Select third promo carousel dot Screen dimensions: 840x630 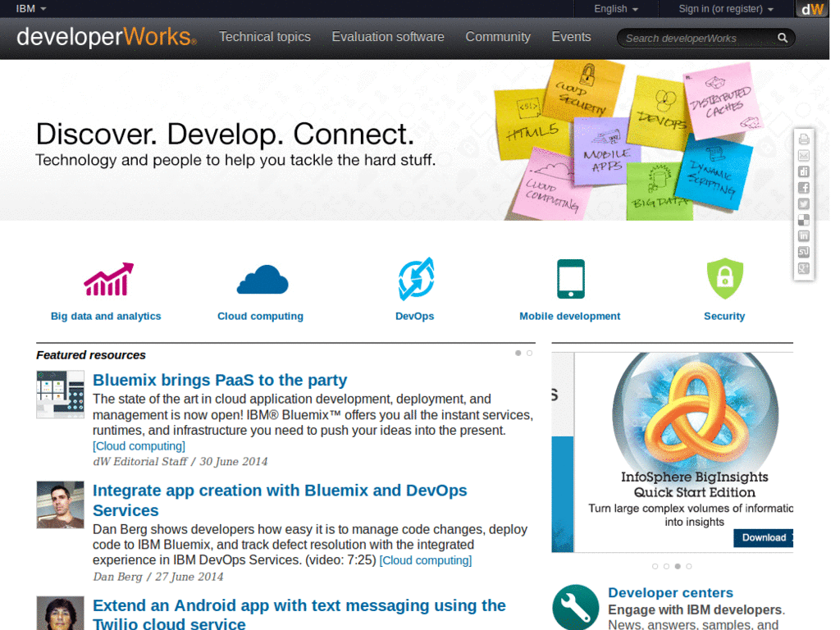tap(678, 566)
